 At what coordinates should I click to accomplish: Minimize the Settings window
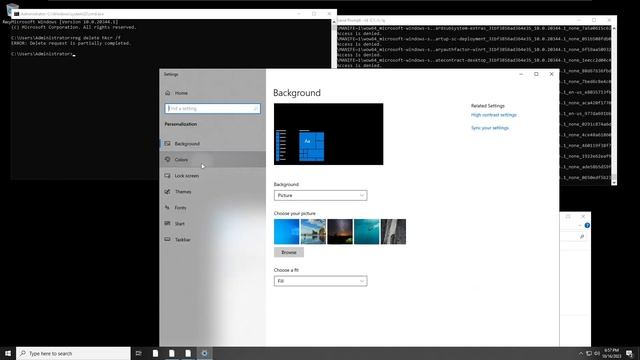tap(521, 74)
